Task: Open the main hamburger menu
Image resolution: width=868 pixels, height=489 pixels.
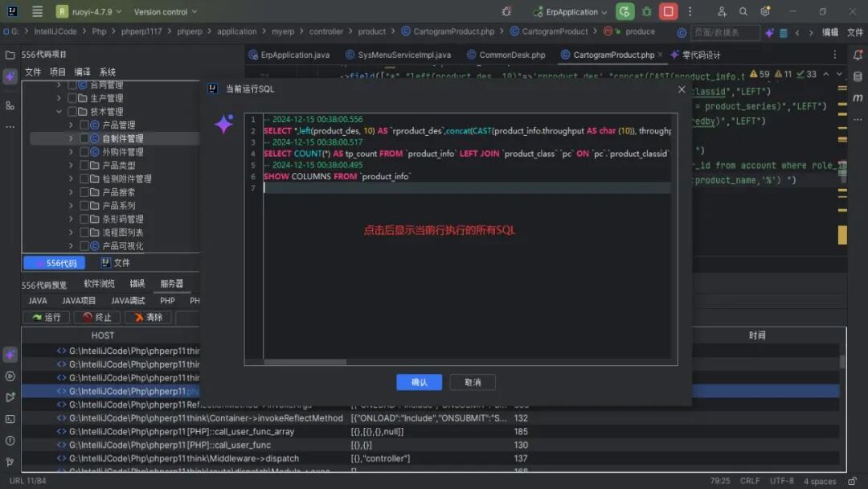Action: (x=37, y=11)
